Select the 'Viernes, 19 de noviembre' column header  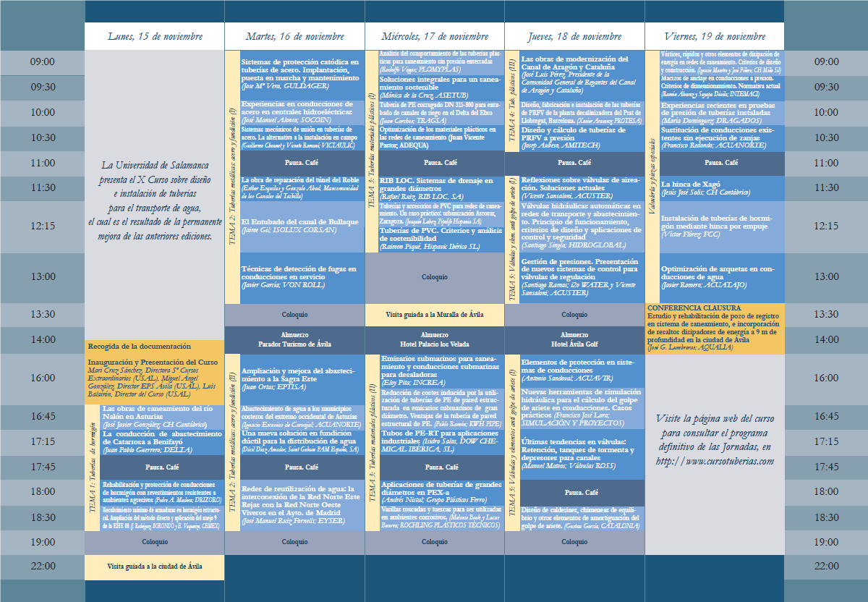click(x=715, y=36)
